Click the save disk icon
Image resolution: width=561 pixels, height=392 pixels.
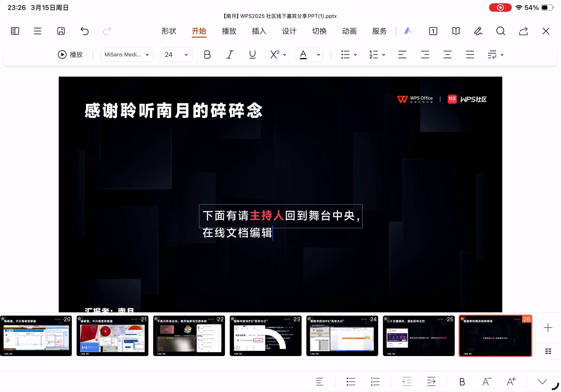(61, 31)
